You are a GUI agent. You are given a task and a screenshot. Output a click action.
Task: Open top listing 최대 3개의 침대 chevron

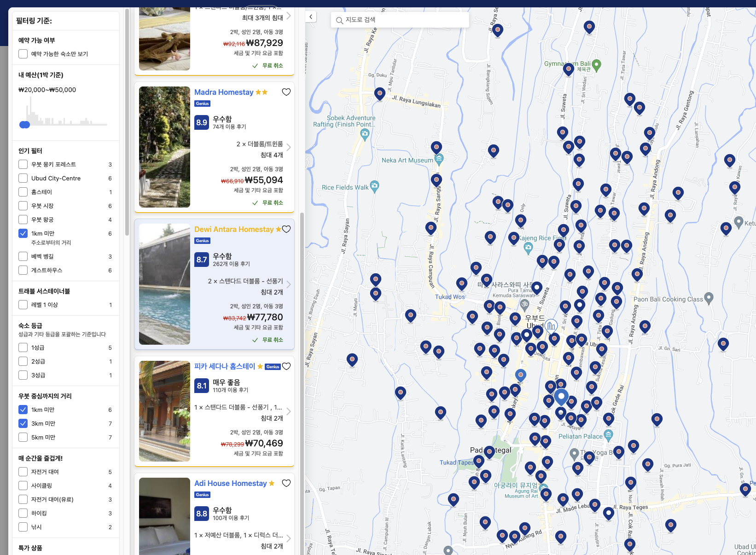[289, 16]
